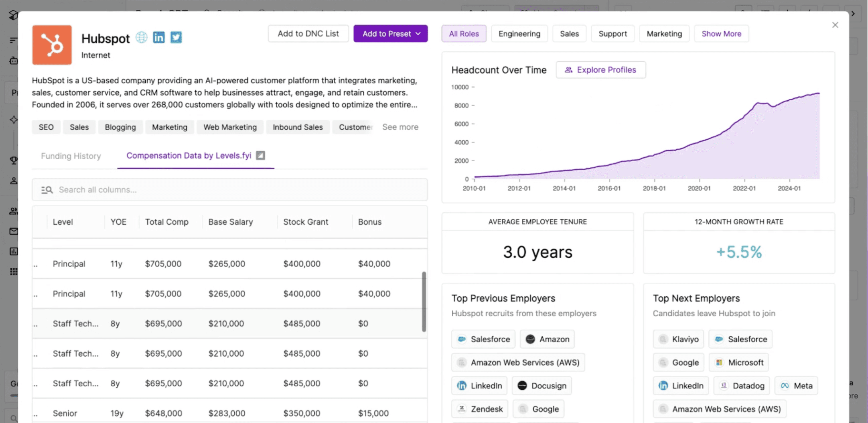868x423 pixels.
Task: Expand the tags list with See more
Action: point(400,127)
